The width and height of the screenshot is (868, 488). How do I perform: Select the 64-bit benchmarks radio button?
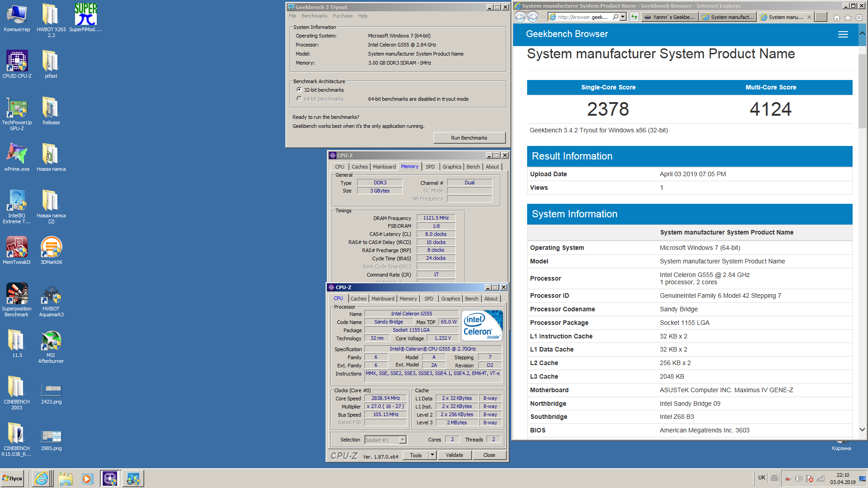(x=299, y=99)
